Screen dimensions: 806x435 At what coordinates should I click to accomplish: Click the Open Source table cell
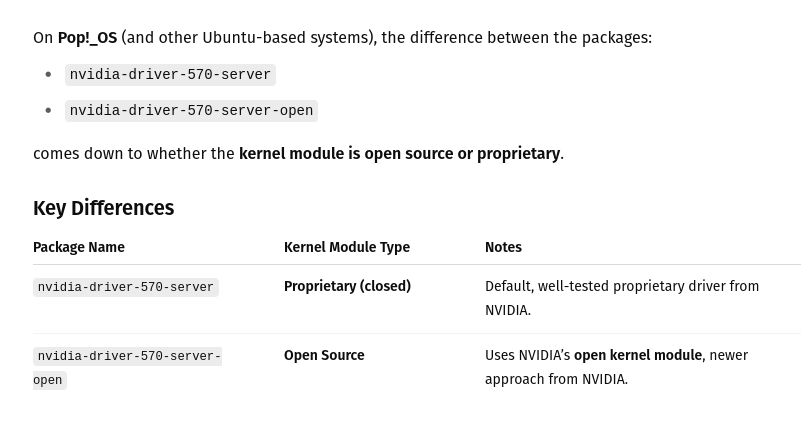(324, 355)
